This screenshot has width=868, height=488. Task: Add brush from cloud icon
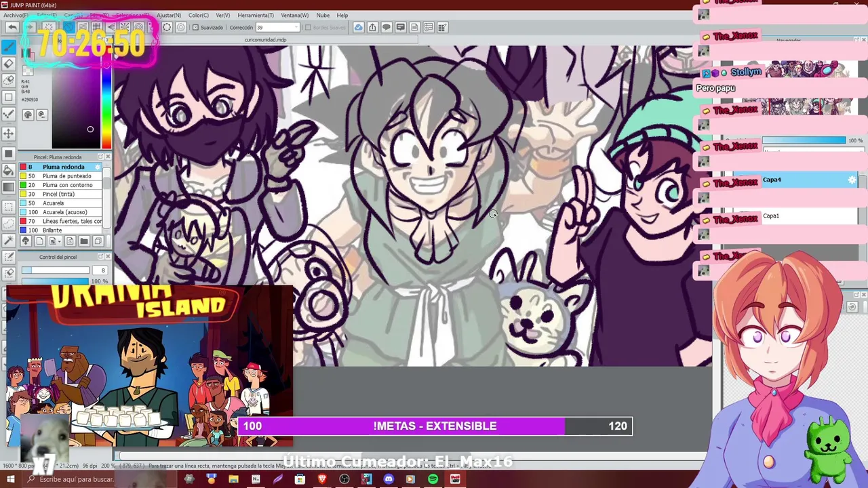26,241
